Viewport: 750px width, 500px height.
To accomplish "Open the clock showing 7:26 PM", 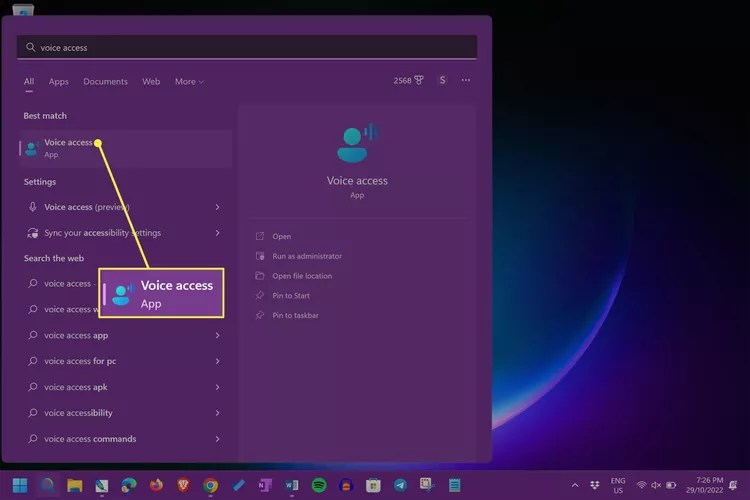I will [704, 485].
